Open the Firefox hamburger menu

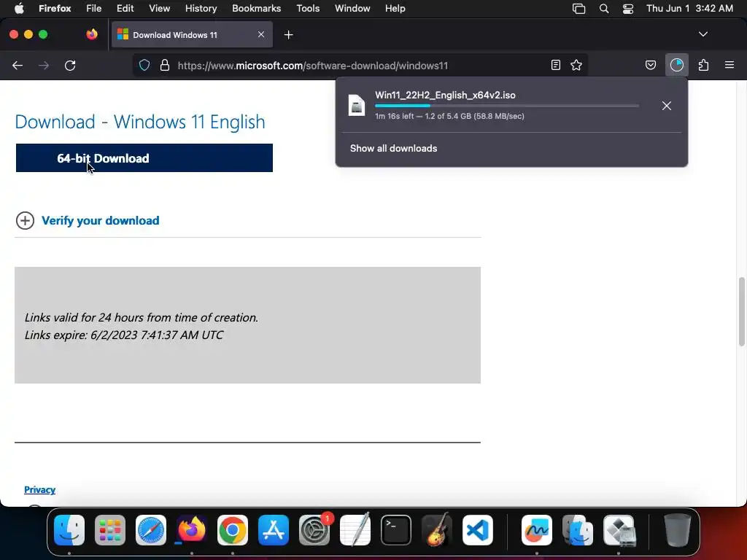(729, 65)
